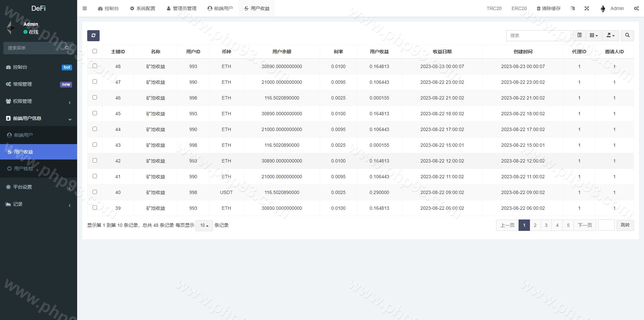Toggle the table card view icon
This screenshot has height=320, width=644.
click(579, 36)
